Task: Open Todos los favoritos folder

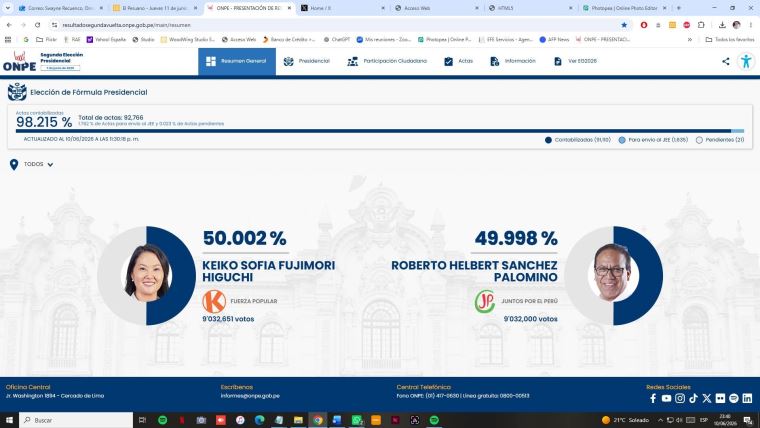Action: pyautogui.click(x=729, y=40)
